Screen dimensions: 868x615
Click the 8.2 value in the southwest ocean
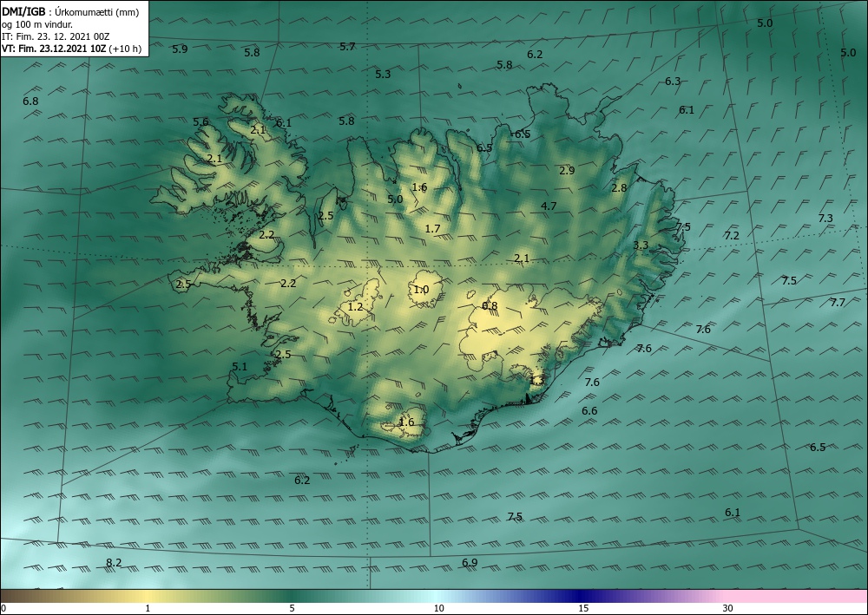tap(114, 563)
